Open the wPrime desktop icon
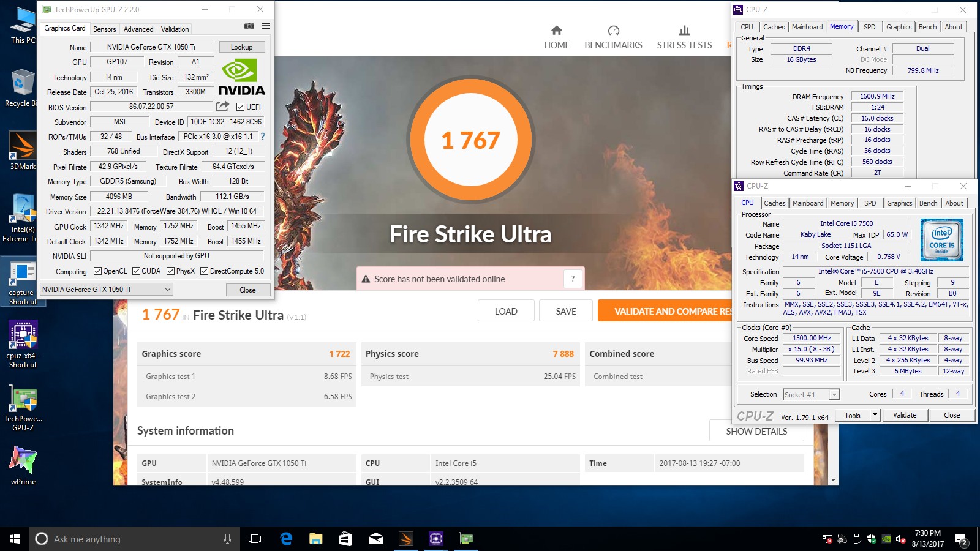Screen dimensions: 980x551 click(x=23, y=465)
